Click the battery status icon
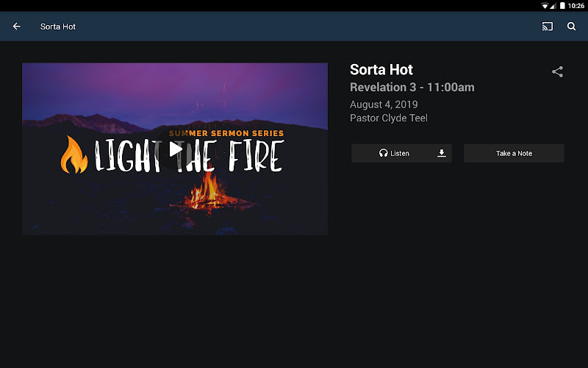 coord(562,6)
